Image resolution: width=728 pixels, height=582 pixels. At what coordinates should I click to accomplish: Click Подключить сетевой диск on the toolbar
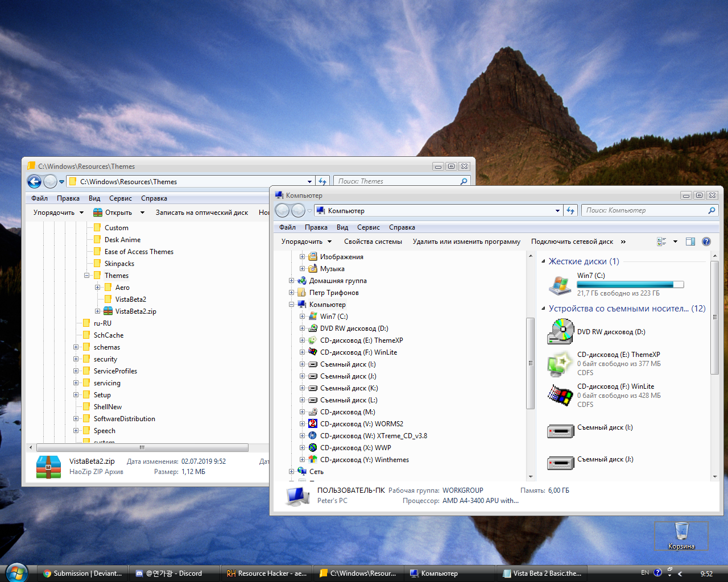[x=572, y=241]
